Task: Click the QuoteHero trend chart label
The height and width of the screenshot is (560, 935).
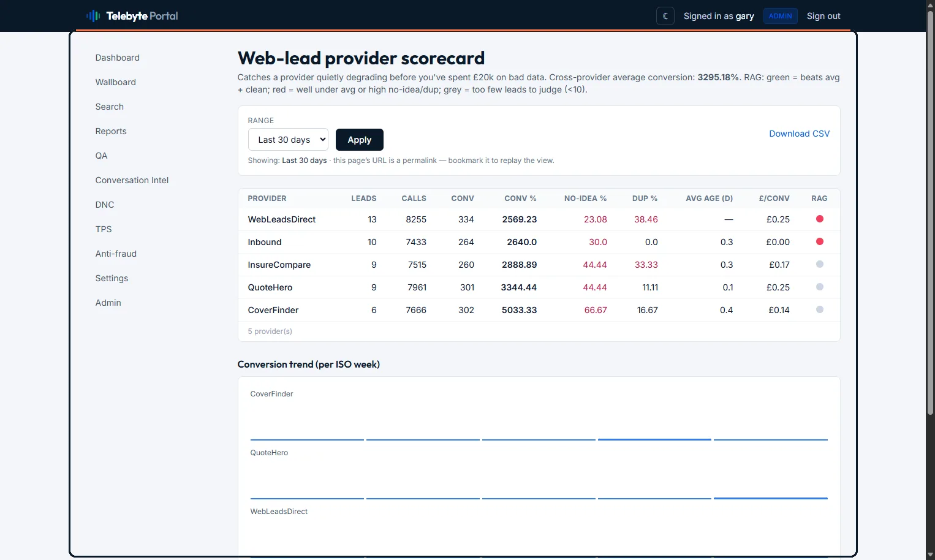Action: [270, 453]
